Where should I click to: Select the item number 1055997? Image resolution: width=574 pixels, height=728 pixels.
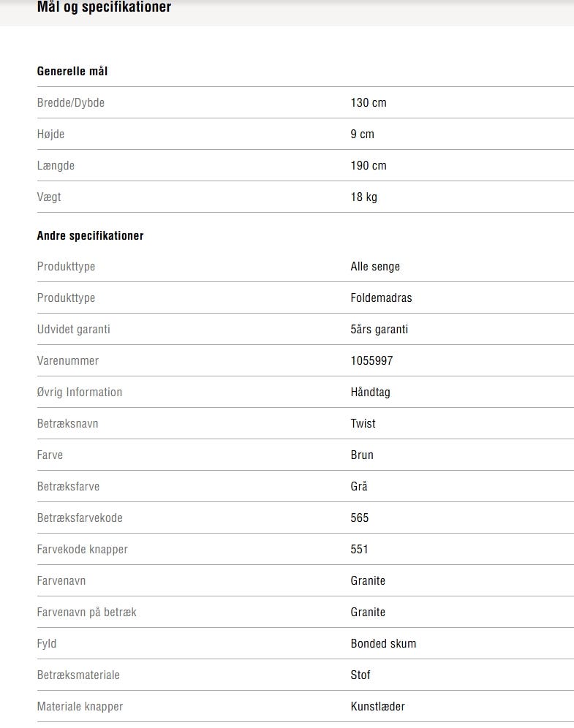pos(372,361)
